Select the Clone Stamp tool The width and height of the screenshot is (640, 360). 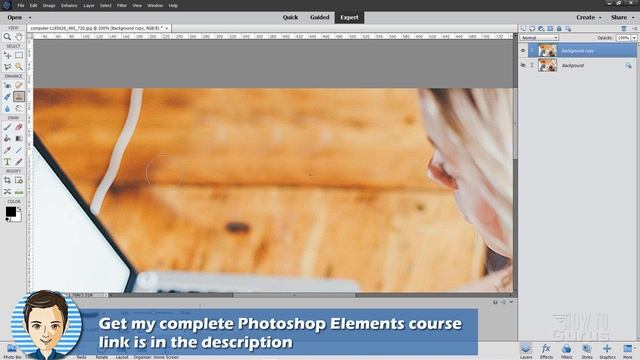click(19, 97)
